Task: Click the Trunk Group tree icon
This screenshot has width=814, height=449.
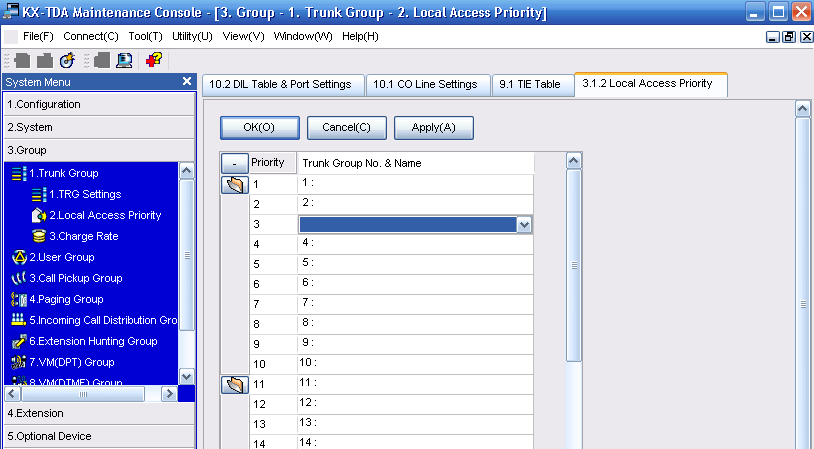Action: tap(19, 173)
